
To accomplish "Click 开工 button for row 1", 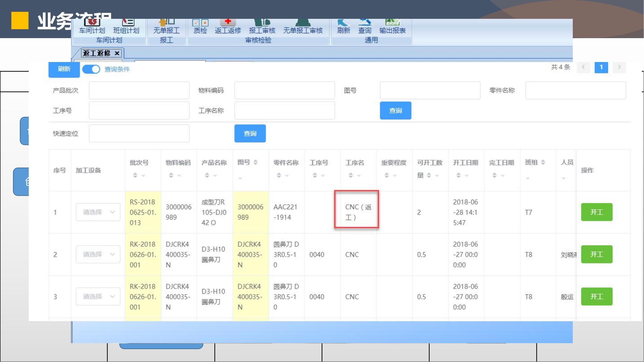I will (596, 212).
